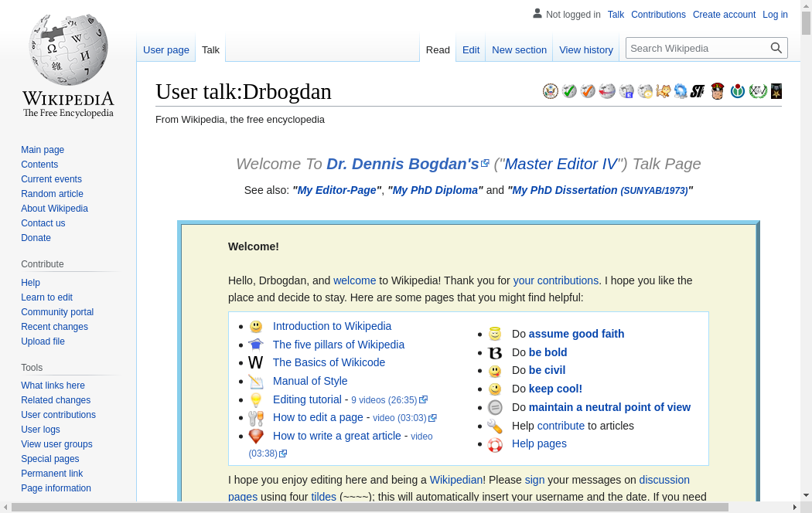Click the horizontal scrollbar at the bottom
812x513 pixels.
tap(370, 507)
